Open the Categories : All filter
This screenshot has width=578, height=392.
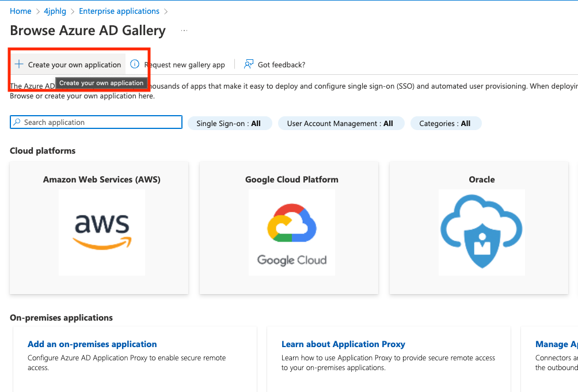[x=446, y=123]
